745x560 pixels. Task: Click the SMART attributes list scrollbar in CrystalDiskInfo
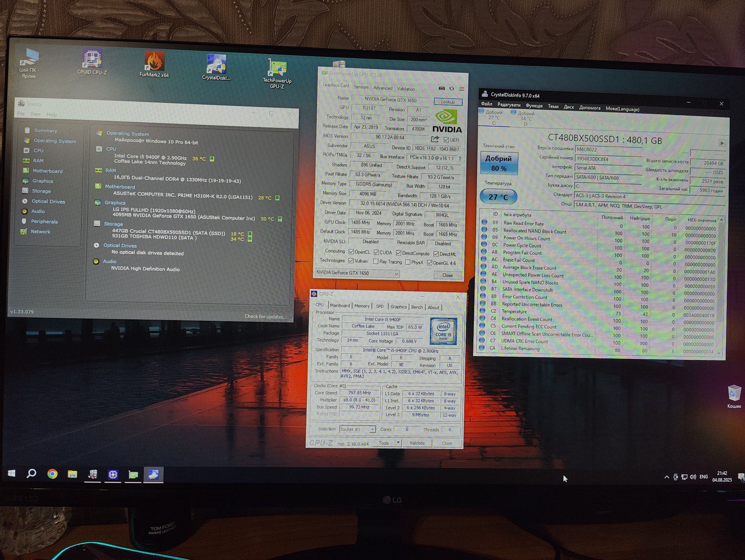point(720,286)
